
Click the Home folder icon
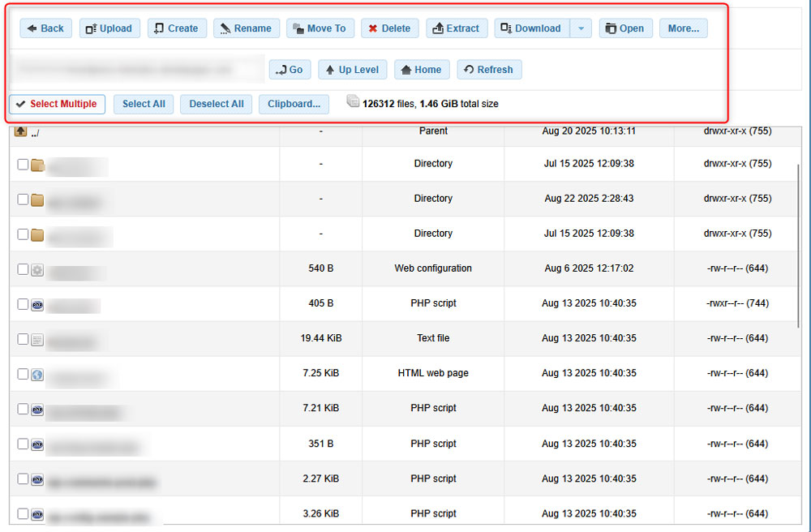pyautogui.click(x=406, y=69)
